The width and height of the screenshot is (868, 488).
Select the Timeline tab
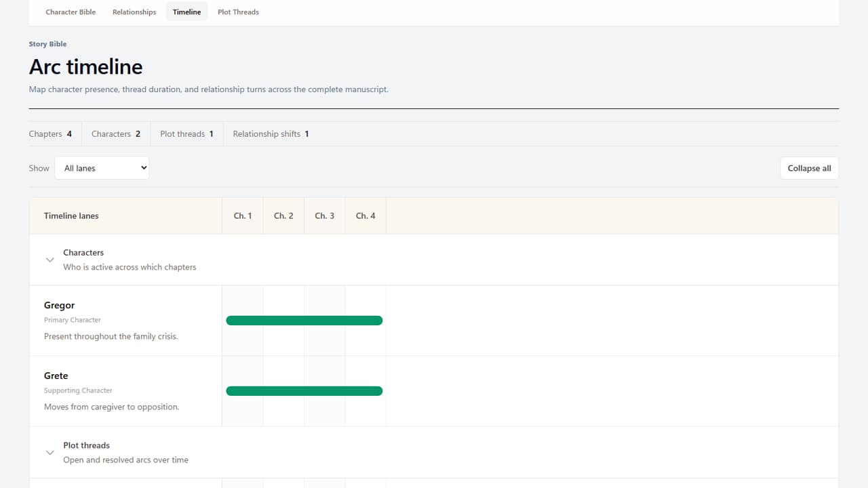tap(186, 12)
